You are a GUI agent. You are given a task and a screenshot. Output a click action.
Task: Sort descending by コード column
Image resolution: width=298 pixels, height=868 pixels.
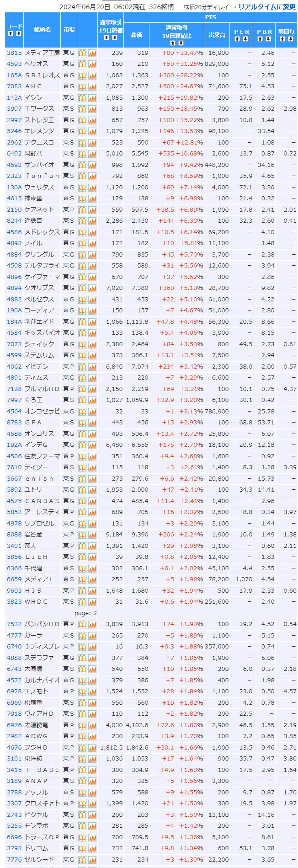pos(19,33)
